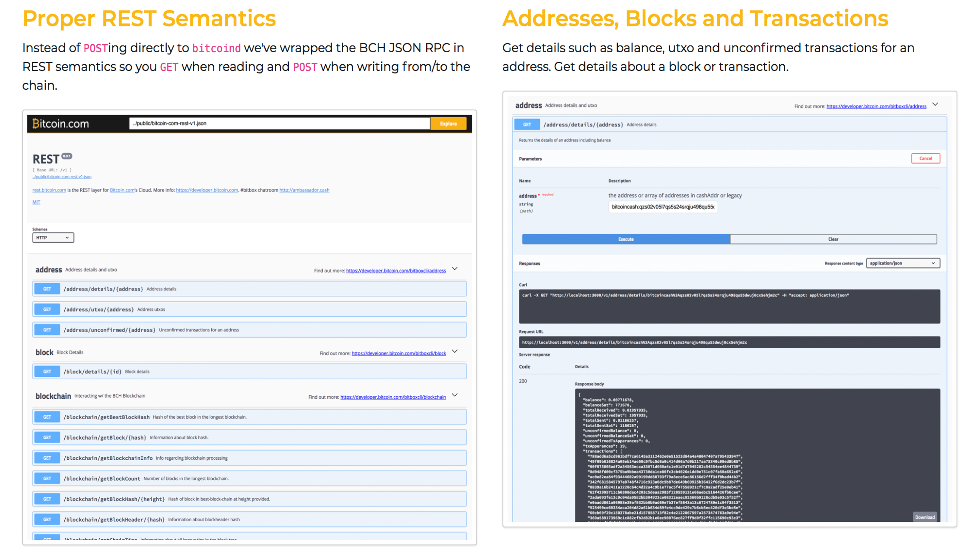Open the bitboxcli/blockchain find out more link

click(x=393, y=397)
